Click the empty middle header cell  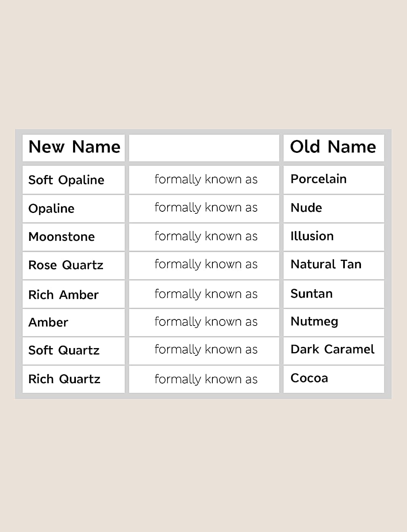(x=204, y=147)
